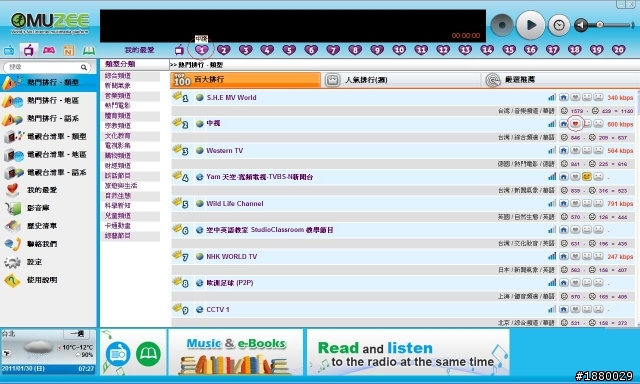Toggle favorite heart on NHK WORLD TV row
Screen dimensions: 640x384
575,256
